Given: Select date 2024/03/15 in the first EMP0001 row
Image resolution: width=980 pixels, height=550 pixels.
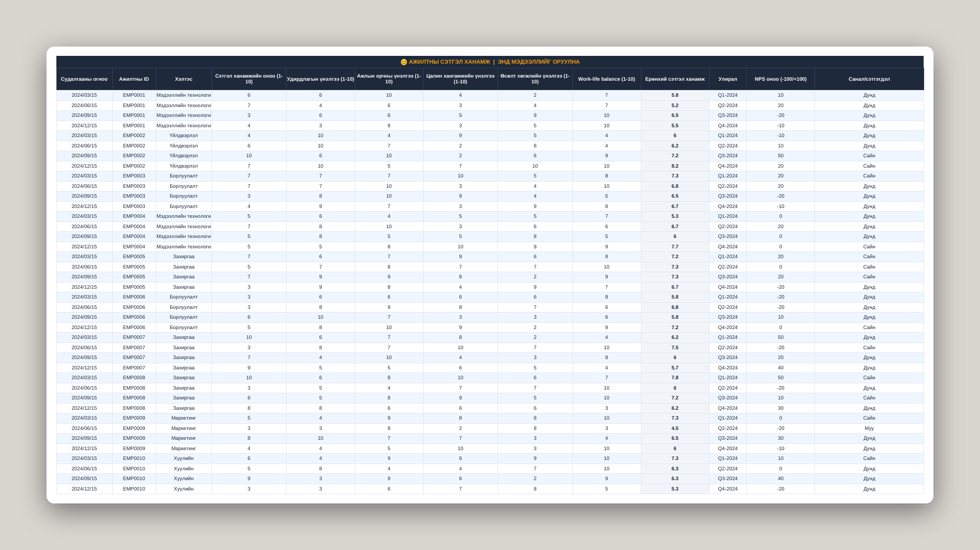Looking at the screenshot, I should pyautogui.click(x=84, y=95).
